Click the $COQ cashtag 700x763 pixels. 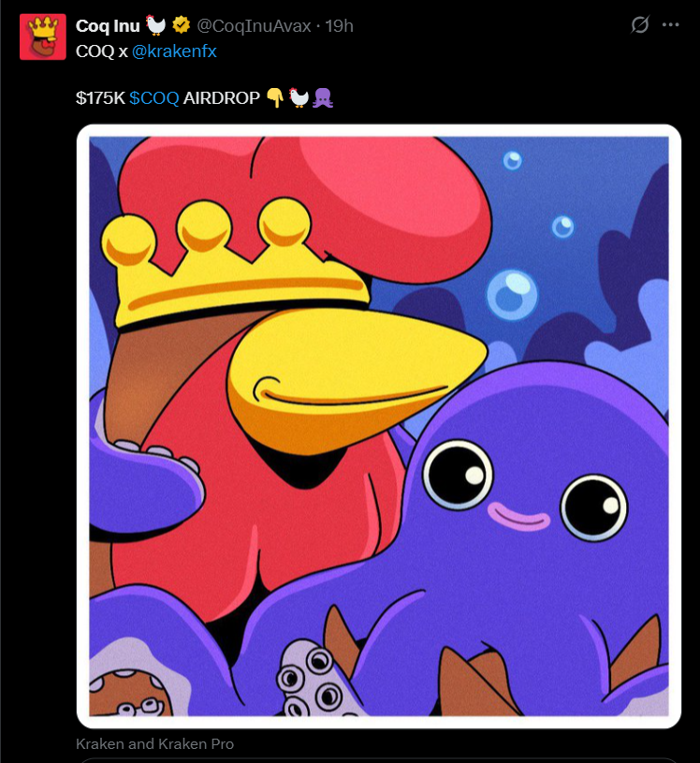(x=154, y=97)
